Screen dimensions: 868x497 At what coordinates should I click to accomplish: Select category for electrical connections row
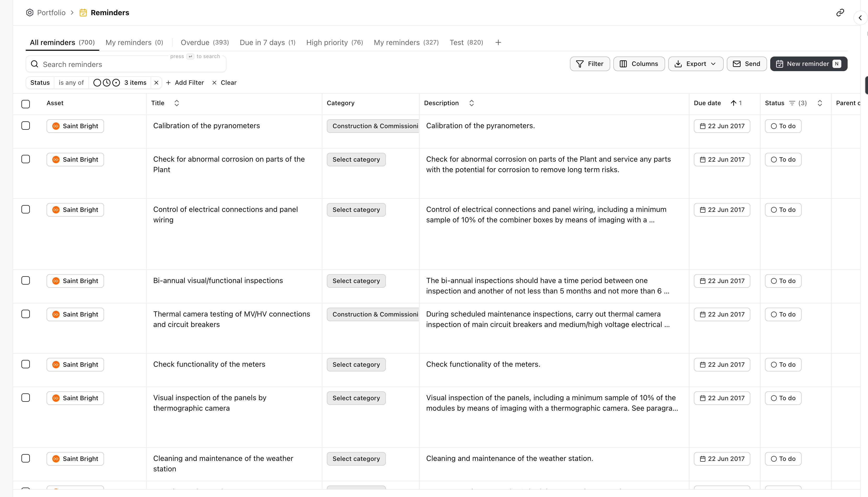356,210
